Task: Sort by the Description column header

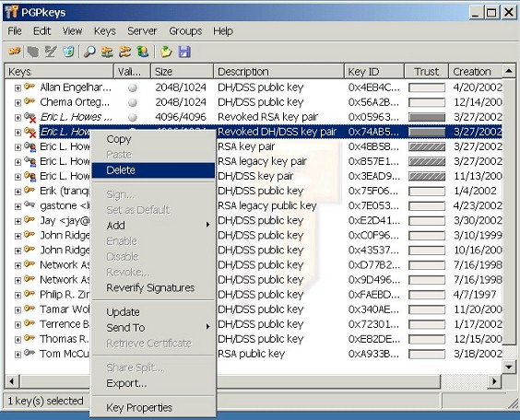Action: (x=279, y=72)
